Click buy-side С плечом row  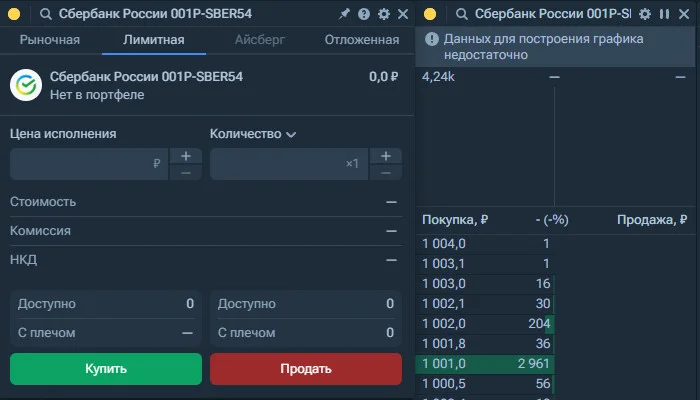(x=106, y=333)
